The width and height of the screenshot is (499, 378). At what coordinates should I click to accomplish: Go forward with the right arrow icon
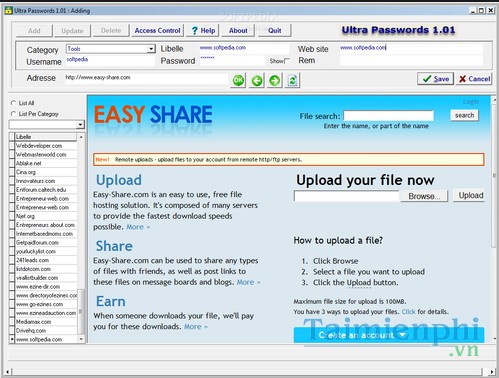[275, 80]
